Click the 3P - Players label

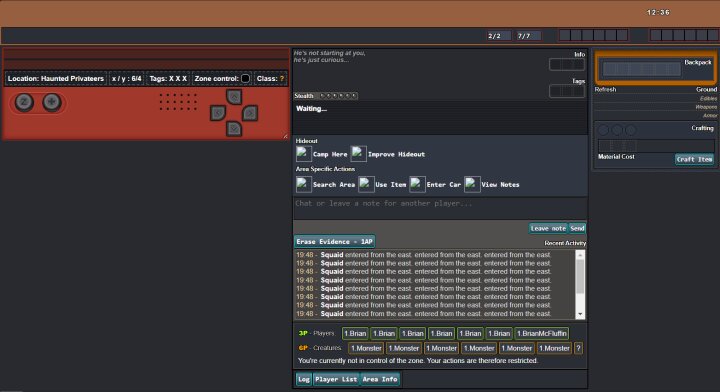pos(316,333)
